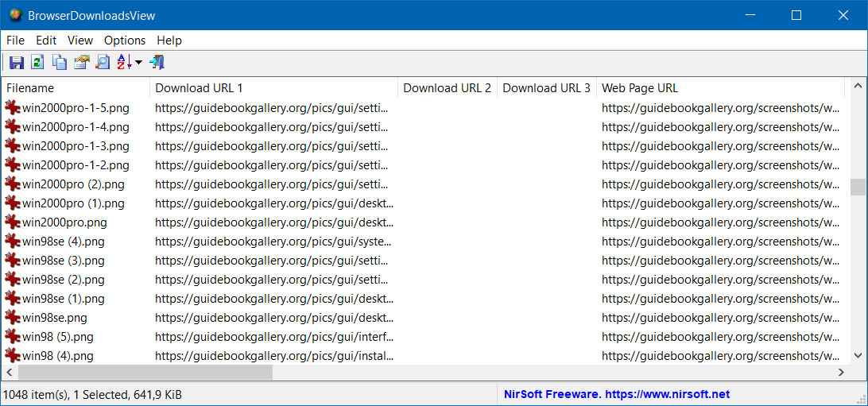Click the file icon for win98se.png
Viewport: 868px width, 406px height.
(x=13, y=318)
